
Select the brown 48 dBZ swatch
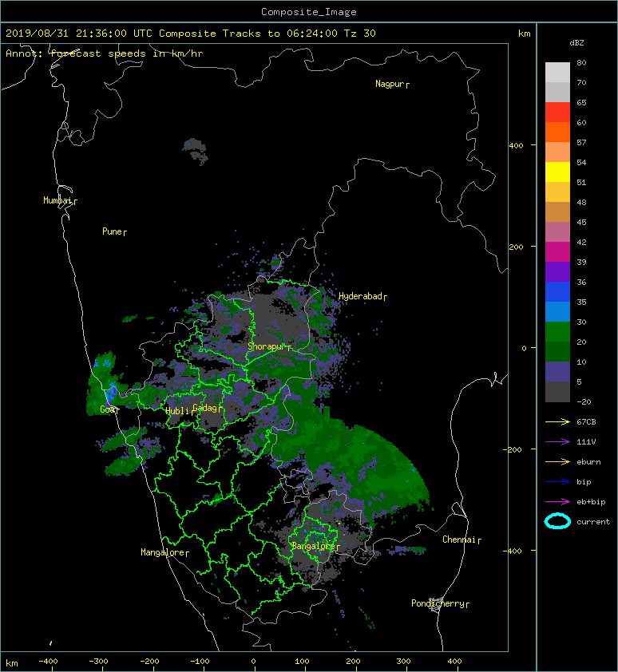(x=557, y=211)
